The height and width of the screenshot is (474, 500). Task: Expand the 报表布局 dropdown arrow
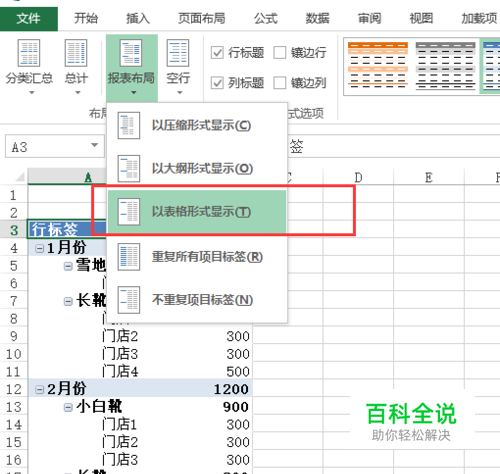click(x=134, y=93)
